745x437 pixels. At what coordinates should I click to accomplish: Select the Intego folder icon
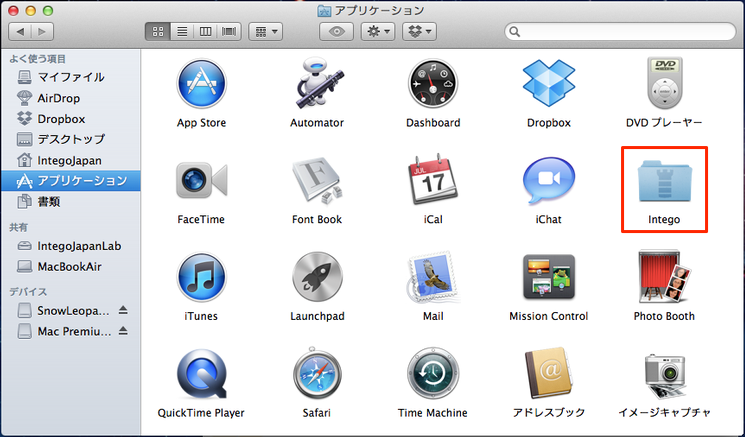[664, 180]
